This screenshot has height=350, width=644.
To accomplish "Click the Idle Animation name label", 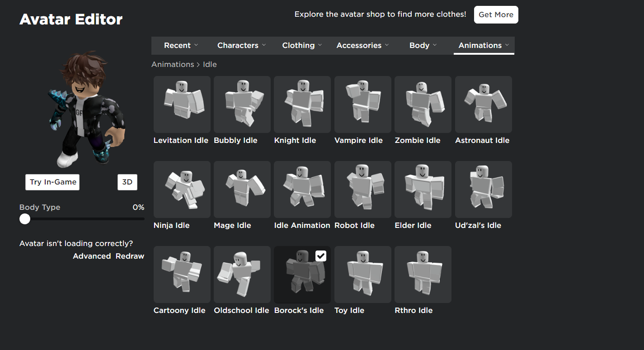I will (x=302, y=225).
